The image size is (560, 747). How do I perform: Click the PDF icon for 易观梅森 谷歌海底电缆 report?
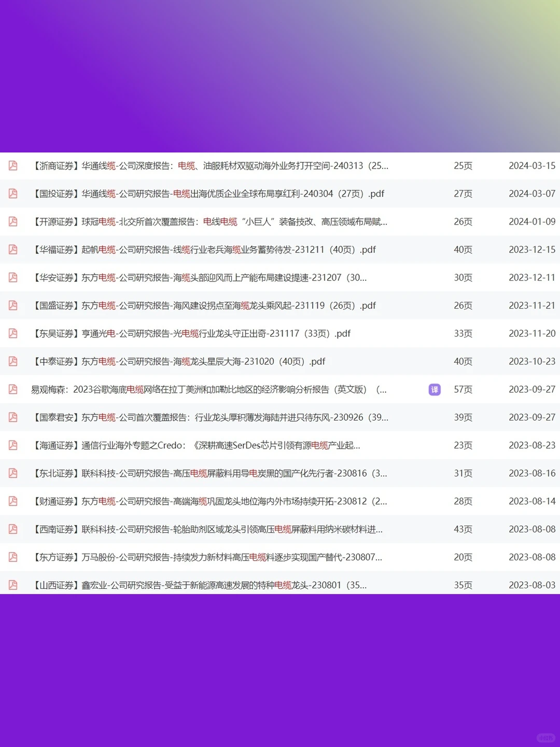(13, 390)
